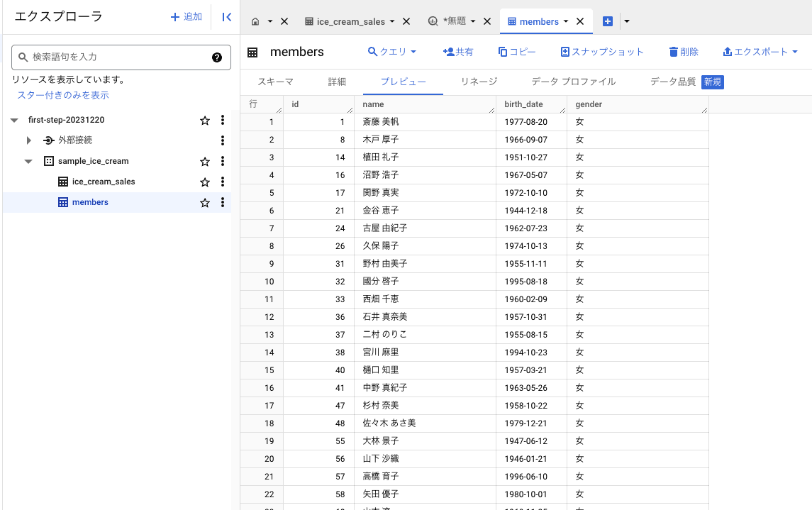This screenshot has height=510, width=812.
Task: Click the resize handle of name column
Action: tap(491, 109)
